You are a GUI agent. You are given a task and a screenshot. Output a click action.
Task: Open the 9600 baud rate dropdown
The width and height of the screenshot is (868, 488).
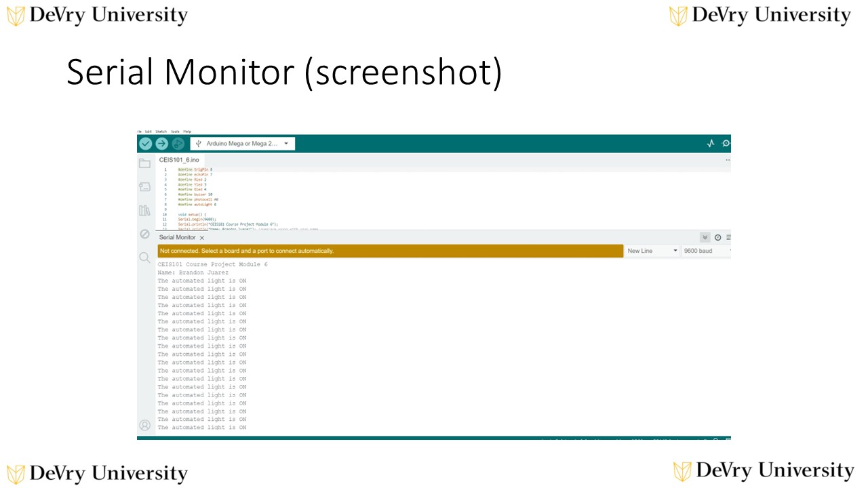pyautogui.click(x=707, y=251)
